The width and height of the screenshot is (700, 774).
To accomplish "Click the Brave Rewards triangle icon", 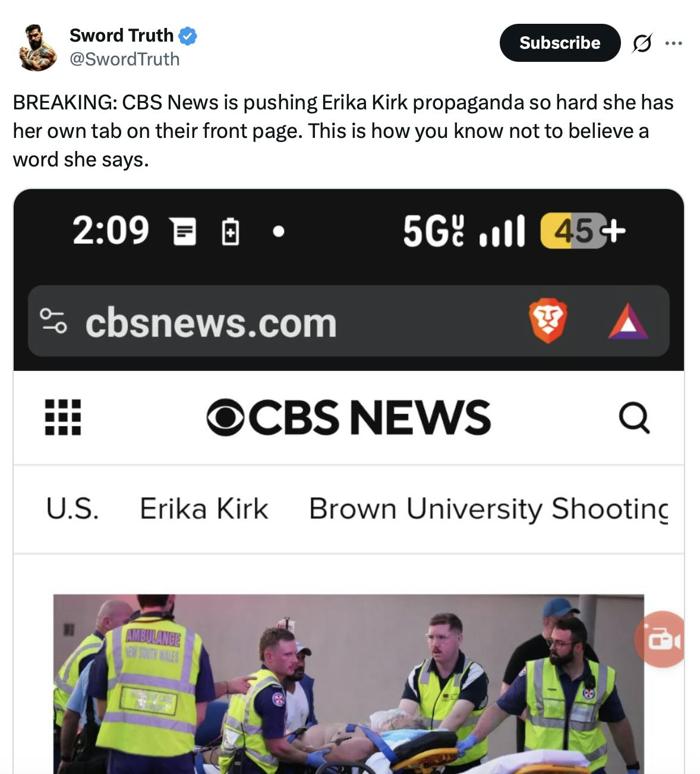I will coord(628,321).
